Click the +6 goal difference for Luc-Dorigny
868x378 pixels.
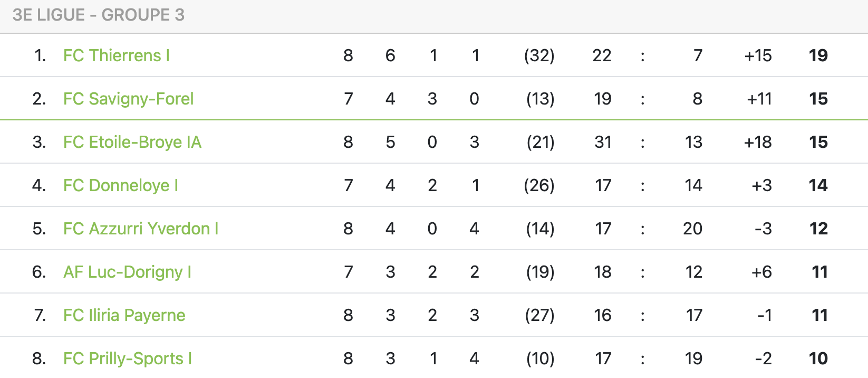pos(761,272)
